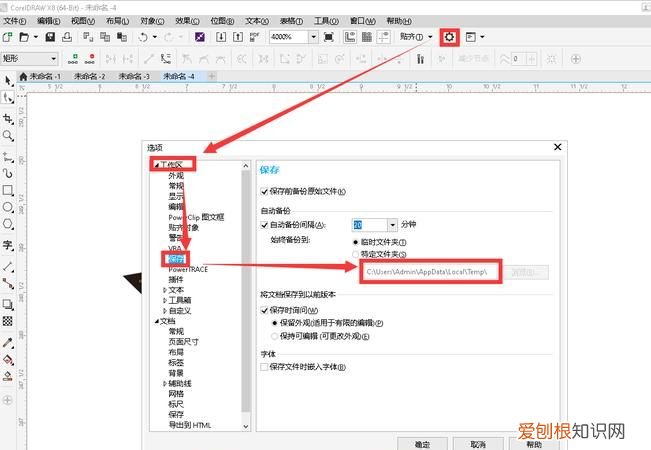This screenshot has height=450, width=651.
Task: Select the Eyedropper tool in toolbox
Action: (8, 342)
